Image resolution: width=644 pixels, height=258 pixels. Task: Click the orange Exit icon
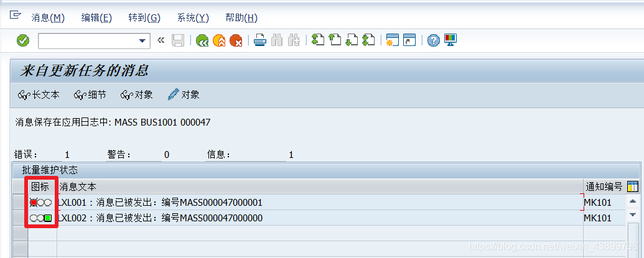[x=219, y=40]
